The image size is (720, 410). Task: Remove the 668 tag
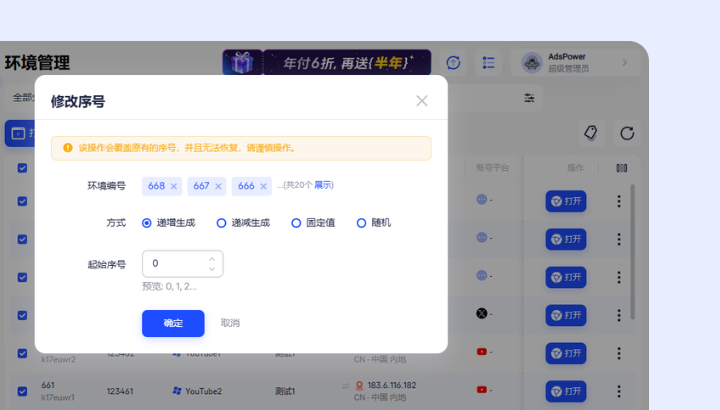pyautogui.click(x=174, y=186)
